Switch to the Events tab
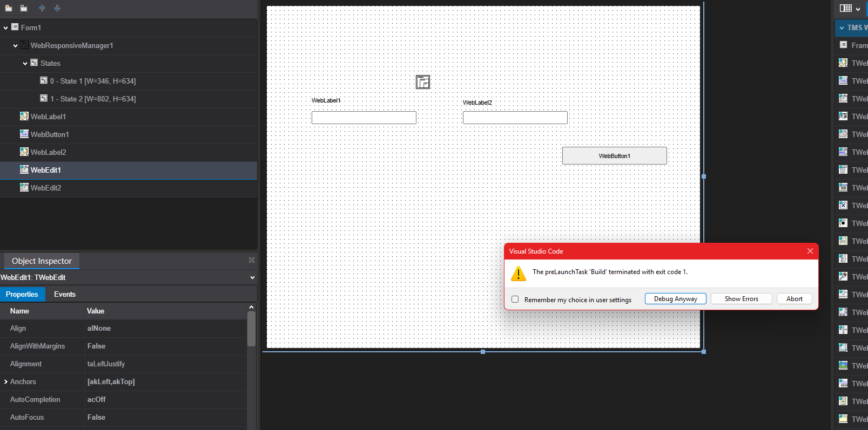Screen dimensions: 868x430 coord(65,294)
